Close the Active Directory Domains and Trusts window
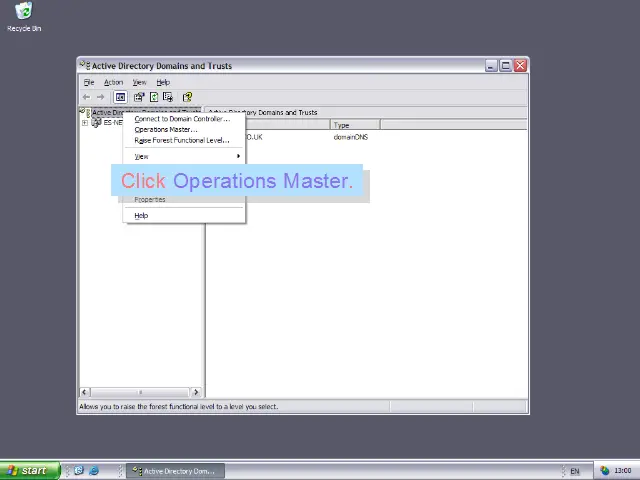This screenshot has height=480, width=640. [520, 66]
